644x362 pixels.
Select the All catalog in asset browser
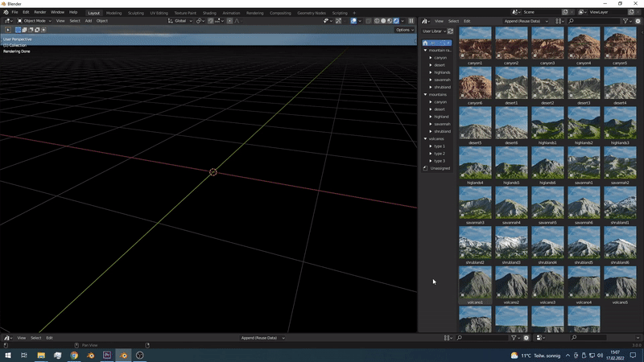436,43
